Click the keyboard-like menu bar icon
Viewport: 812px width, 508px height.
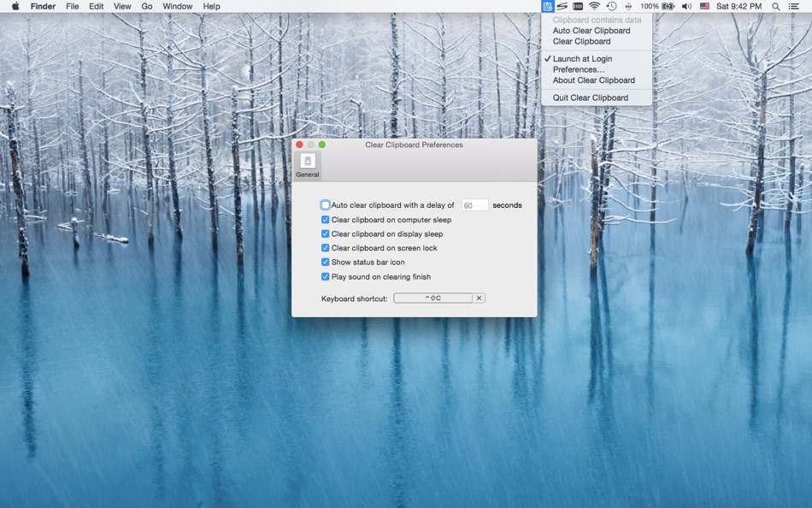pos(578,6)
